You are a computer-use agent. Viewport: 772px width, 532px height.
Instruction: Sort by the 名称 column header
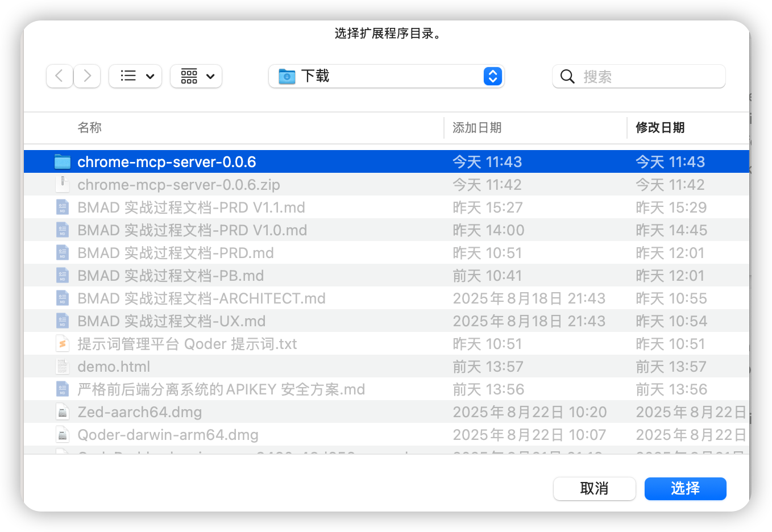pos(90,128)
